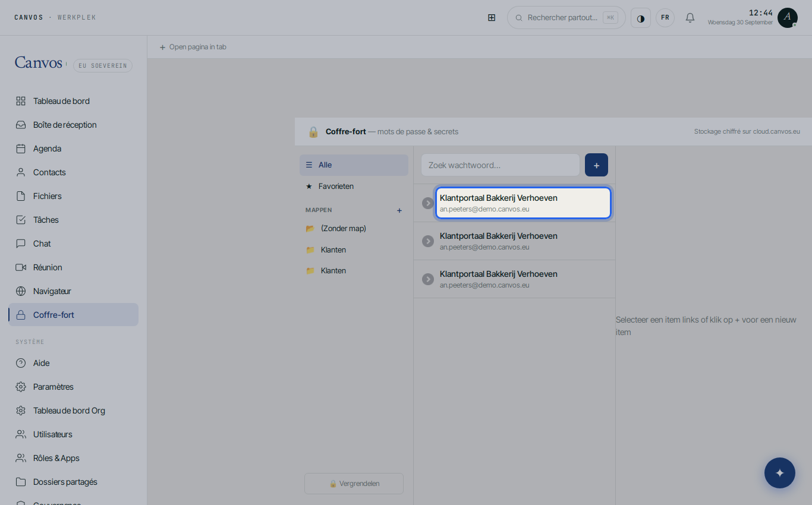
Task: Open the cloud.canvos.eu storage link
Action: [x=776, y=132]
